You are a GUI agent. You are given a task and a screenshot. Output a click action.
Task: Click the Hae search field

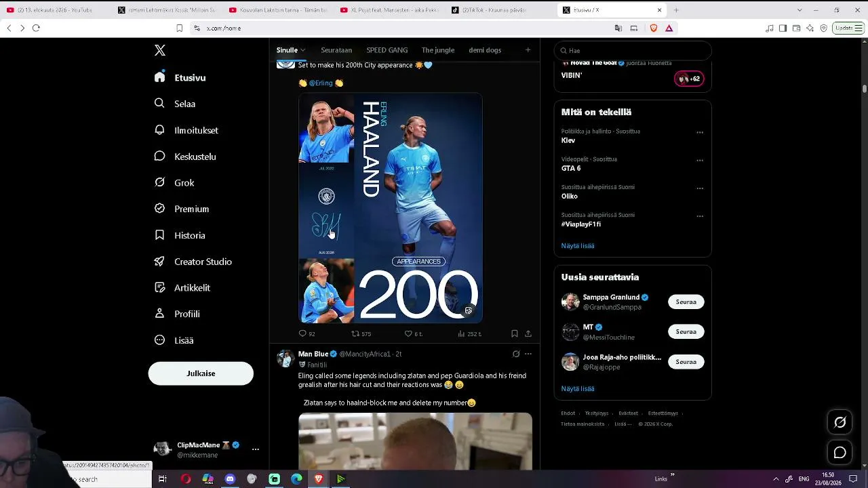(x=633, y=50)
